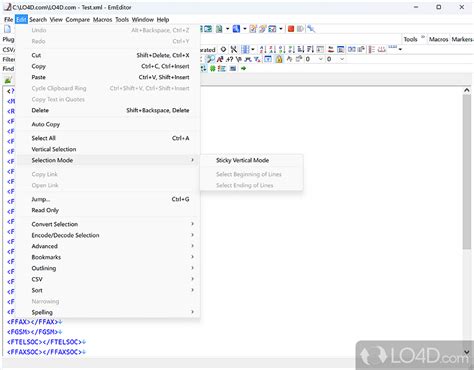Open the File menu
Screen dimensions: 474x370
pos(8,20)
